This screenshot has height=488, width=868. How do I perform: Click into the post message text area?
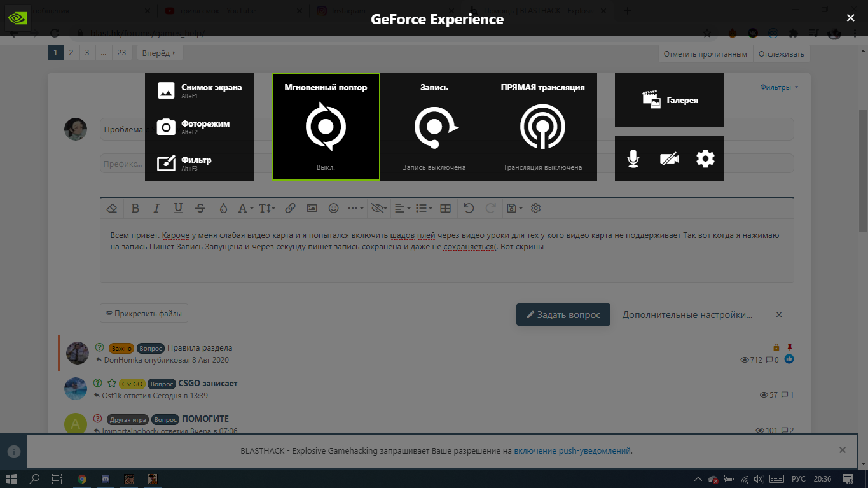point(446,251)
